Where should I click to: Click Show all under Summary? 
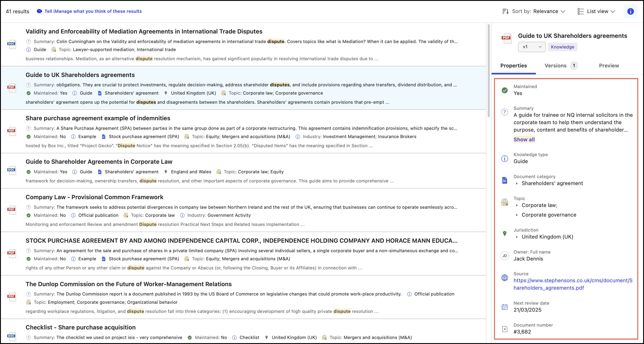pyautogui.click(x=524, y=139)
